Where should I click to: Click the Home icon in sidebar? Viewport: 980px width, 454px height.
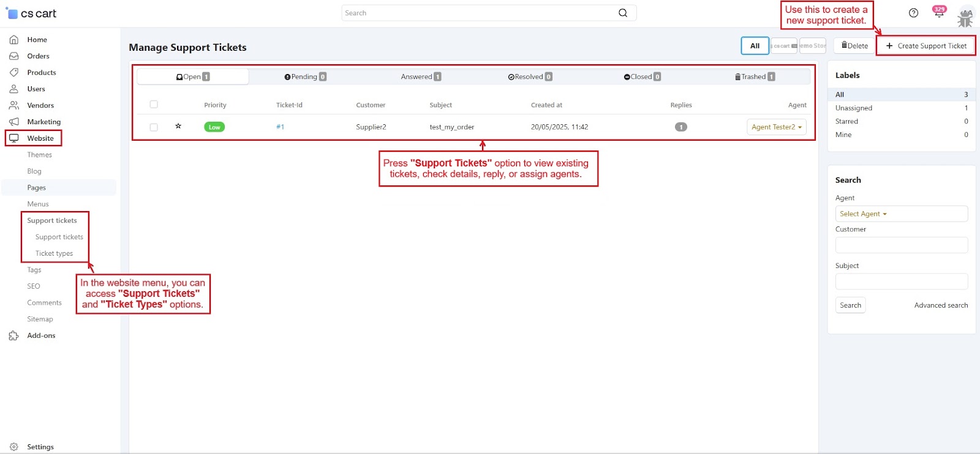13,40
